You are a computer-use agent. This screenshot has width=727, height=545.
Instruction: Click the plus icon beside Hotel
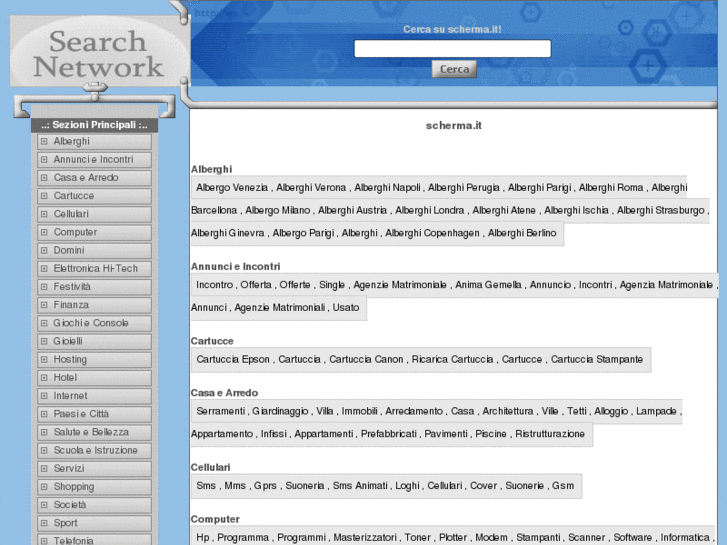pos(44,378)
